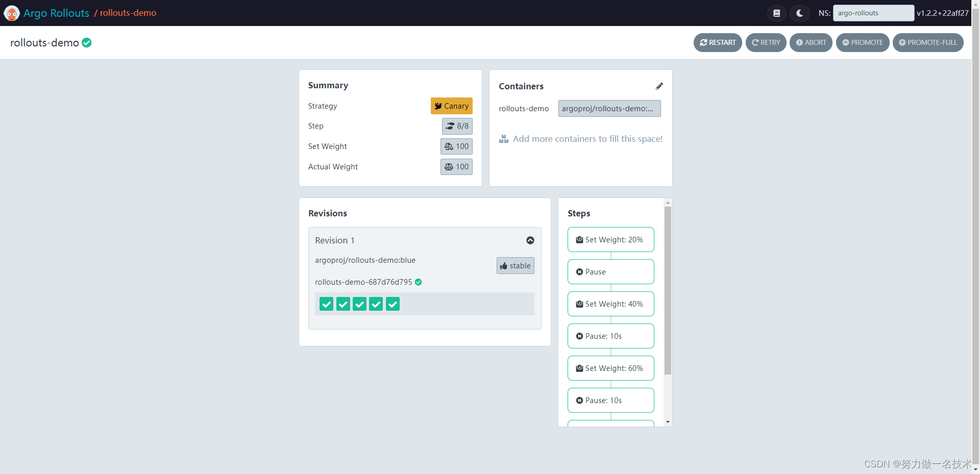This screenshot has width=980, height=474.
Task: Select the Pause: 10s step after 40%
Action: tap(611, 336)
